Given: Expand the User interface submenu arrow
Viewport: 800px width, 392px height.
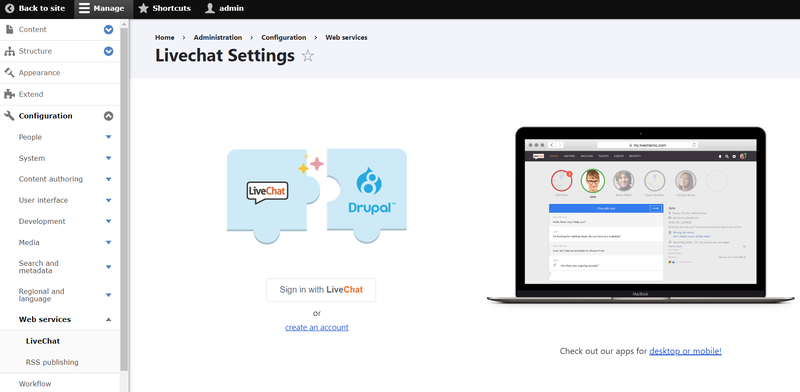Looking at the screenshot, I should pyautogui.click(x=108, y=200).
